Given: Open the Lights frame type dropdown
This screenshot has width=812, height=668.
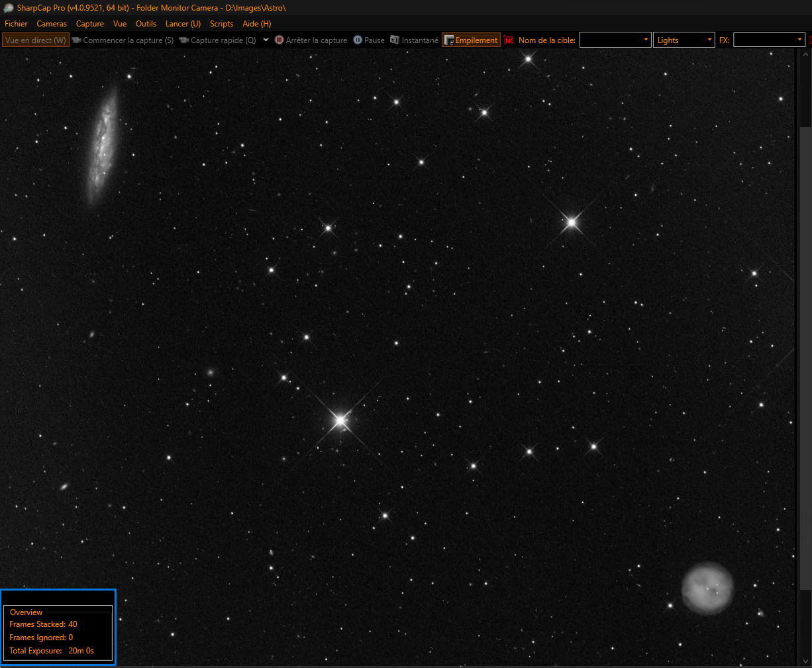Looking at the screenshot, I should [684, 40].
